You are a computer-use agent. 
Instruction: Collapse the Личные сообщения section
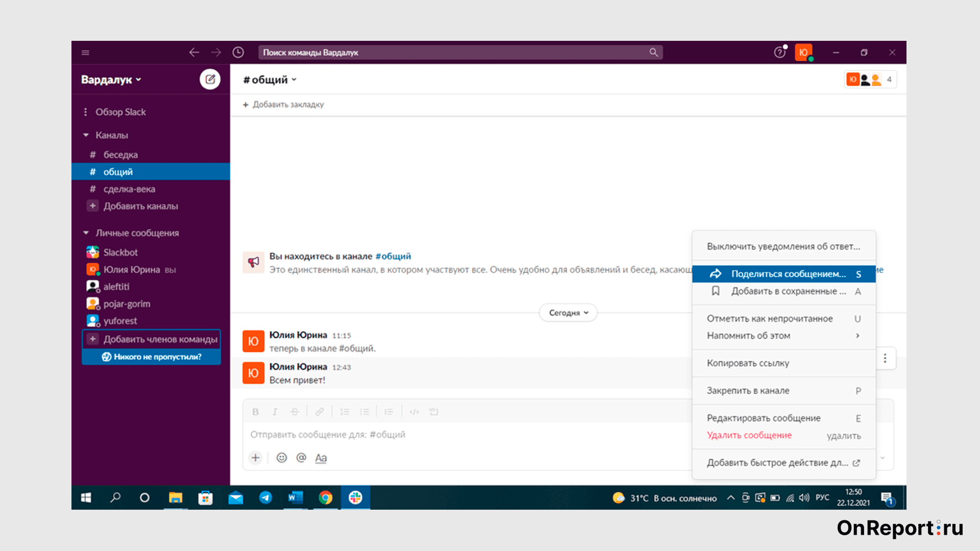[86, 233]
